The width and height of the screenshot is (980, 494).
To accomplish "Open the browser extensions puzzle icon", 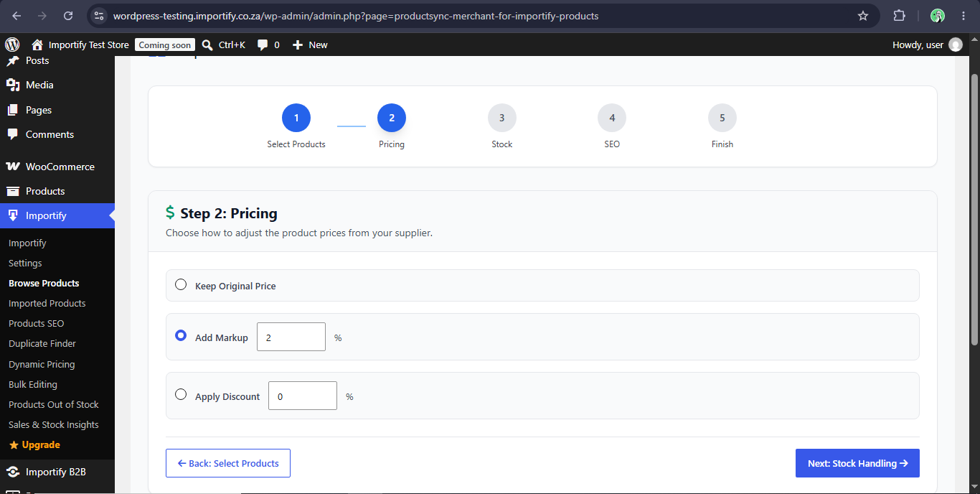I will tap(899, 16).
